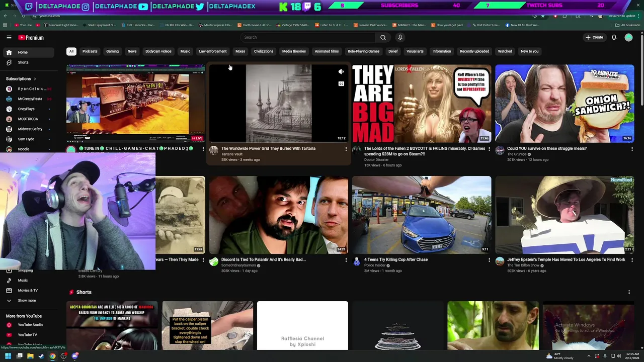
Task: Open options for the Lords of the Fallen video
Action: point(489,149)
